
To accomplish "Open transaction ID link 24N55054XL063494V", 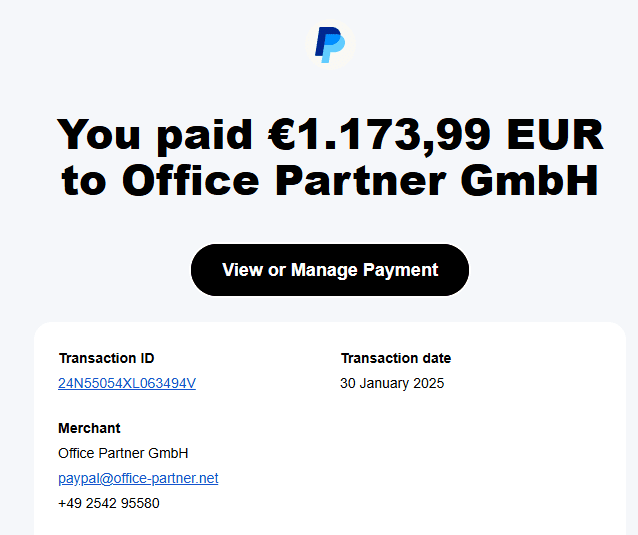I will pos(127,383).
